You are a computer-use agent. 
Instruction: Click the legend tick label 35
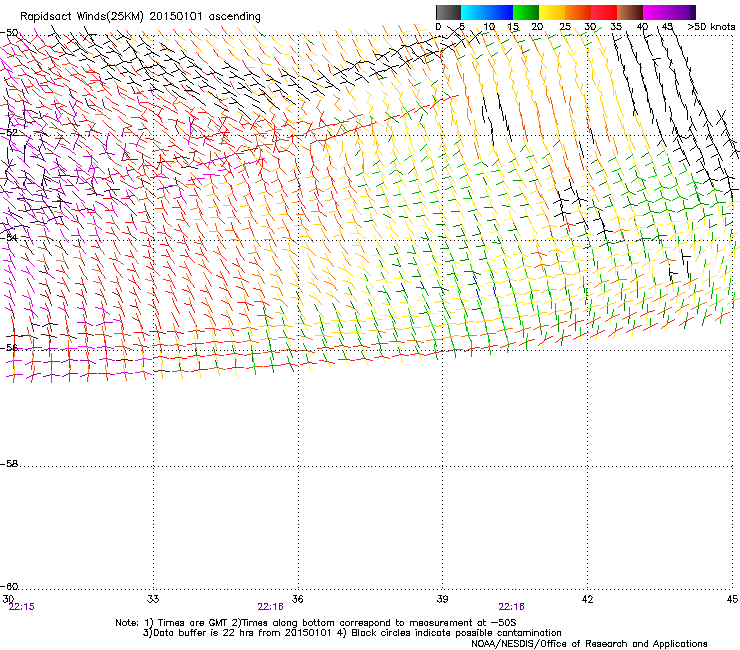pyautogui.click(x=616, y=27)
